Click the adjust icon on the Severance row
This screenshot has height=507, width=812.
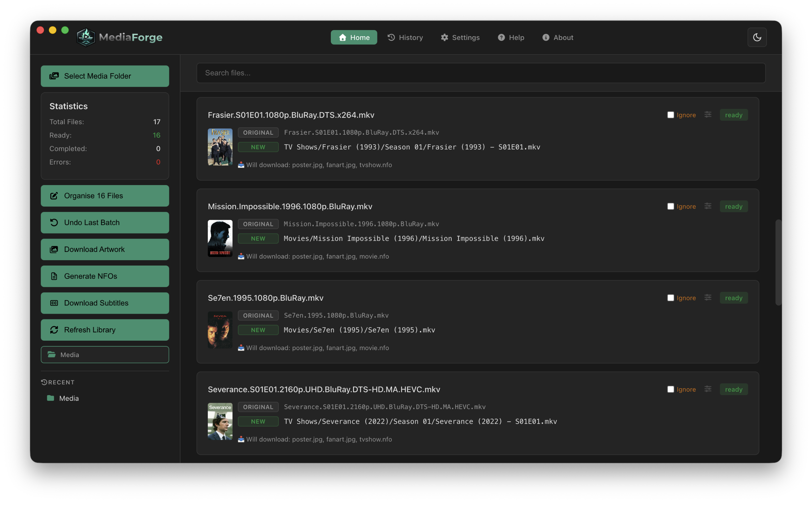[x=708, y=389]
